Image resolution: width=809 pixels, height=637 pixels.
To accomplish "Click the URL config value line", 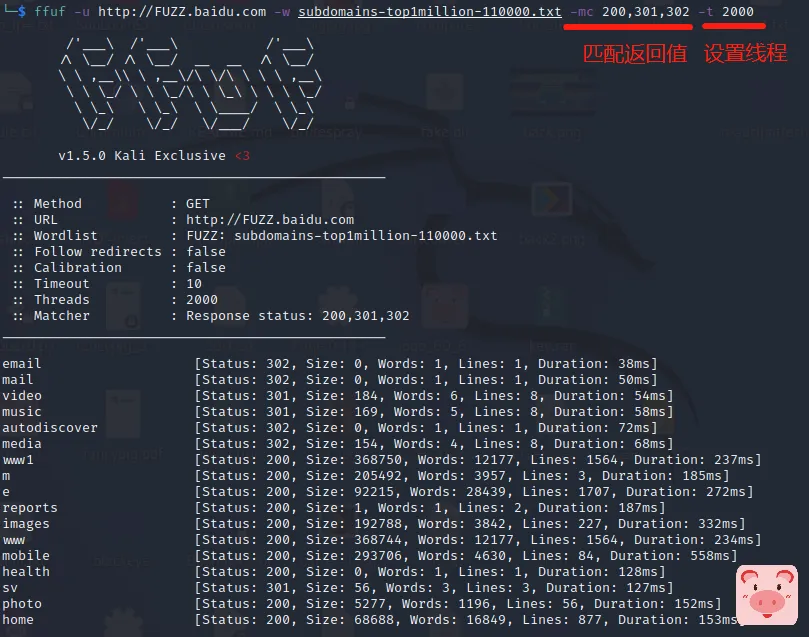I will tap(183, 220).
